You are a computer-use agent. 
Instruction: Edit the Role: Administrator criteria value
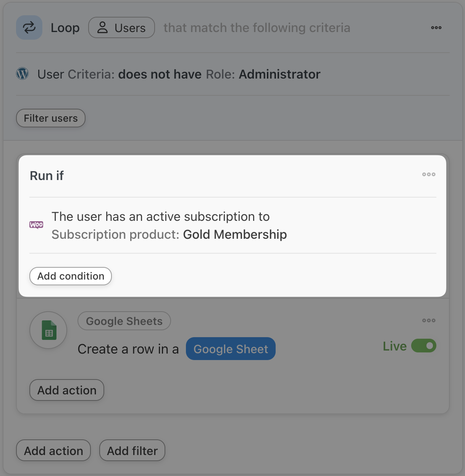coord(279,74)
